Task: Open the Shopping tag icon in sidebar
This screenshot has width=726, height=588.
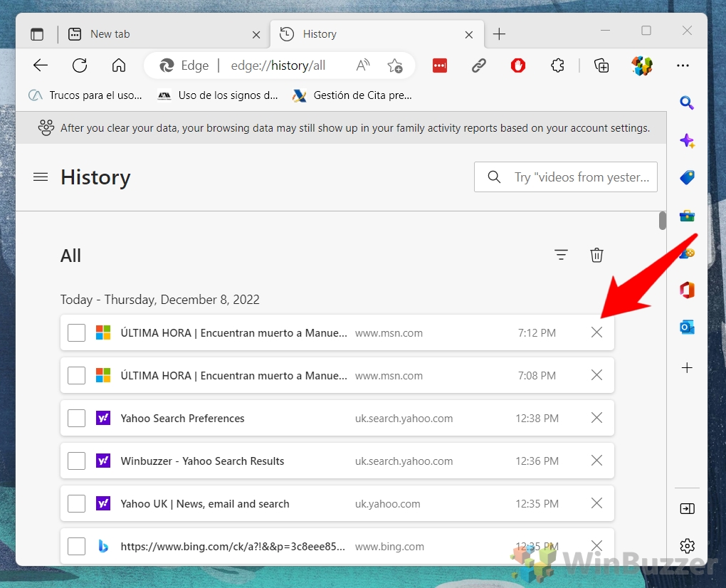Action: (x=687, y=177)
